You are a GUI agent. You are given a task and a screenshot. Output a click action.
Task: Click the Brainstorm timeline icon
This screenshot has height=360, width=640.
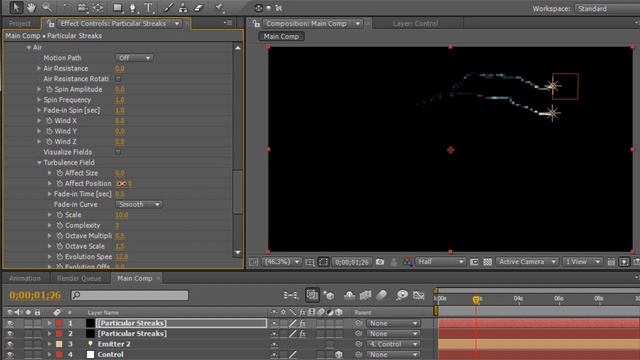click(x=402, y=295)
